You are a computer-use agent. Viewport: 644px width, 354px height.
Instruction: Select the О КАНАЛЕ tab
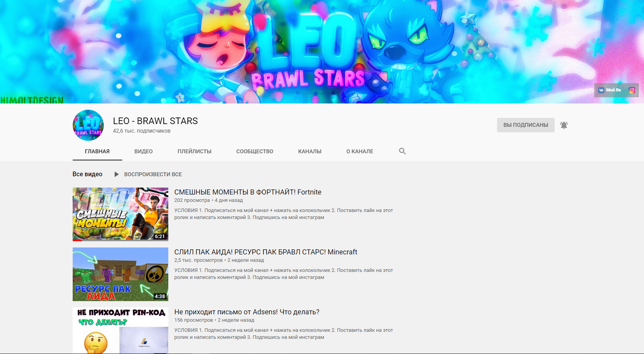pyautogui.click(x=360, y=151)
